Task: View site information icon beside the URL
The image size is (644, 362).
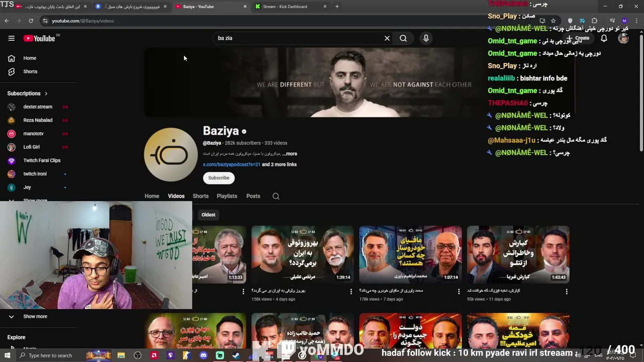Action: 45,21
